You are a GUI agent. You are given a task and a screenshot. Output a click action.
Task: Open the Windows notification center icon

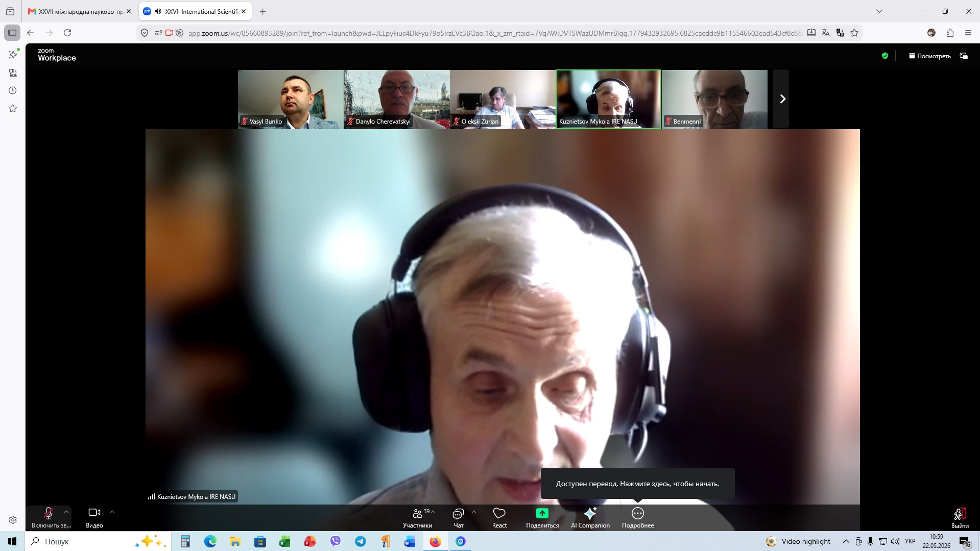[965, 541]
